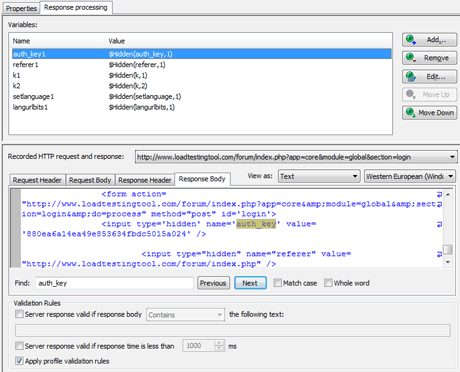Click the word-wrap arrow icon beside form action line
The height and width of the screenshot is (372, 460).
[439, 194]
